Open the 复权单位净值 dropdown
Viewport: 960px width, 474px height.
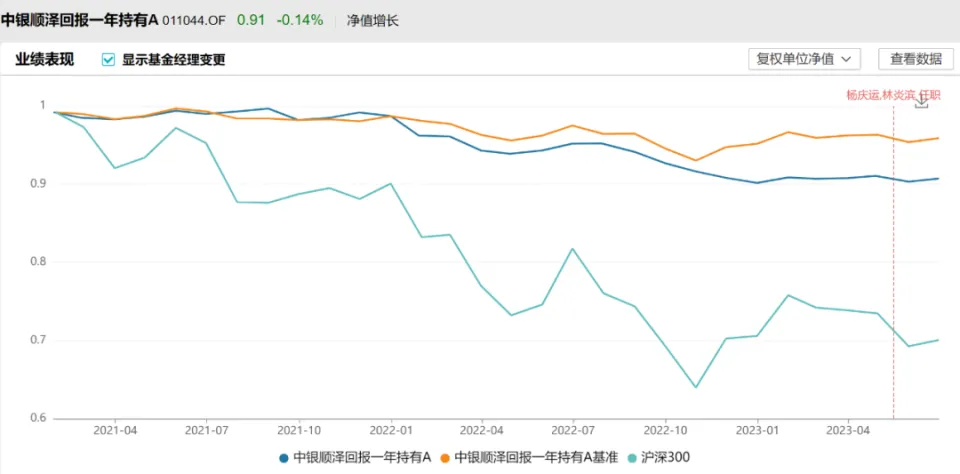point(804,59)
